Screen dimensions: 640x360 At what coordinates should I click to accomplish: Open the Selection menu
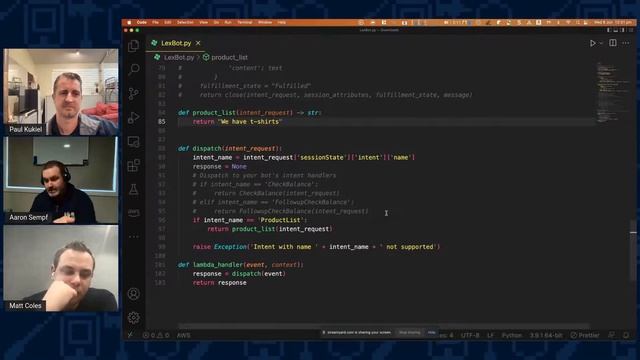tap(185, 22)
